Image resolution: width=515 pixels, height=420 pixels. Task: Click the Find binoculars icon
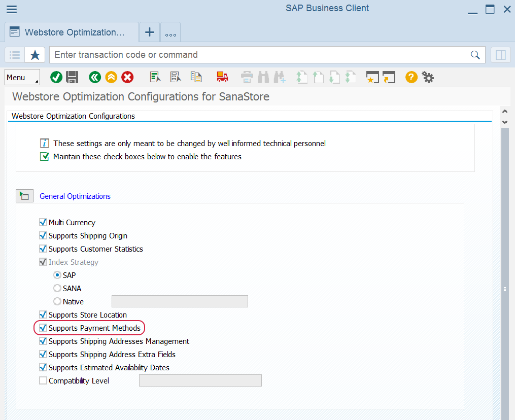[x=263, y=78]
